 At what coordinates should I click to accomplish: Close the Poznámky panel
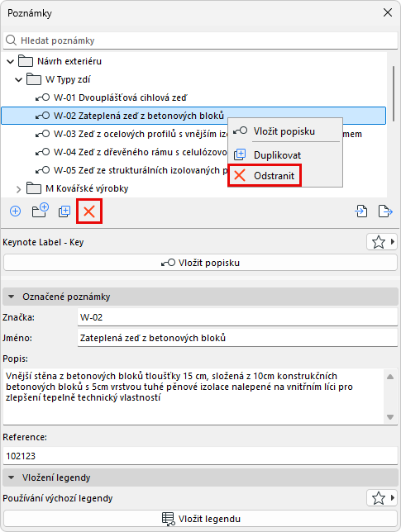tap(388, 12)
